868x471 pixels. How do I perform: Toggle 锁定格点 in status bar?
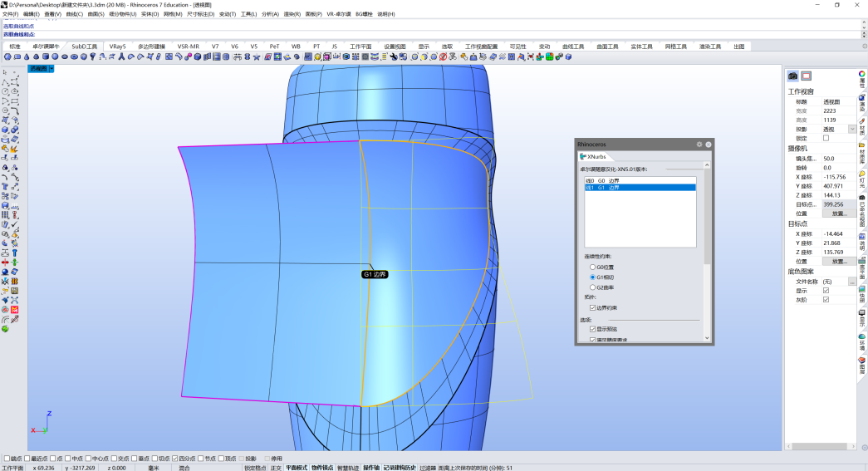[x=255, y=468]
